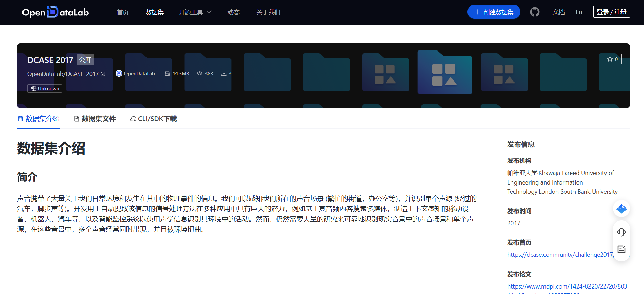Click the highlighted folder thumbnail in banner
Viewport: 644px width, 294px height.
click(445, 72)
